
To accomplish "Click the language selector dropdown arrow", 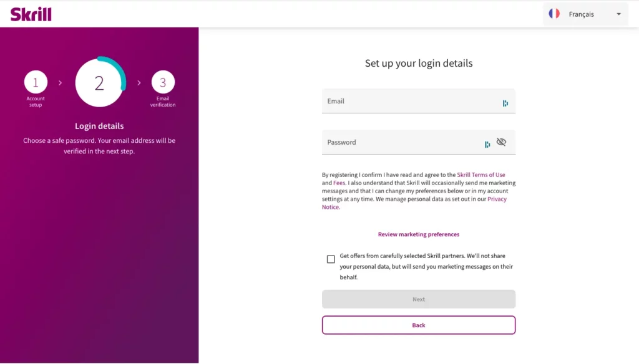I will 618,14.
